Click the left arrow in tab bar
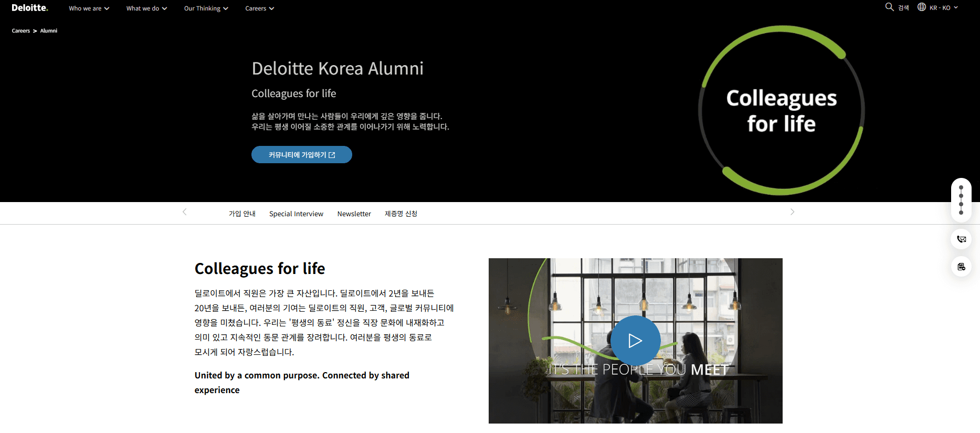This screenshot has width=980, height=433. click(184, 212)
